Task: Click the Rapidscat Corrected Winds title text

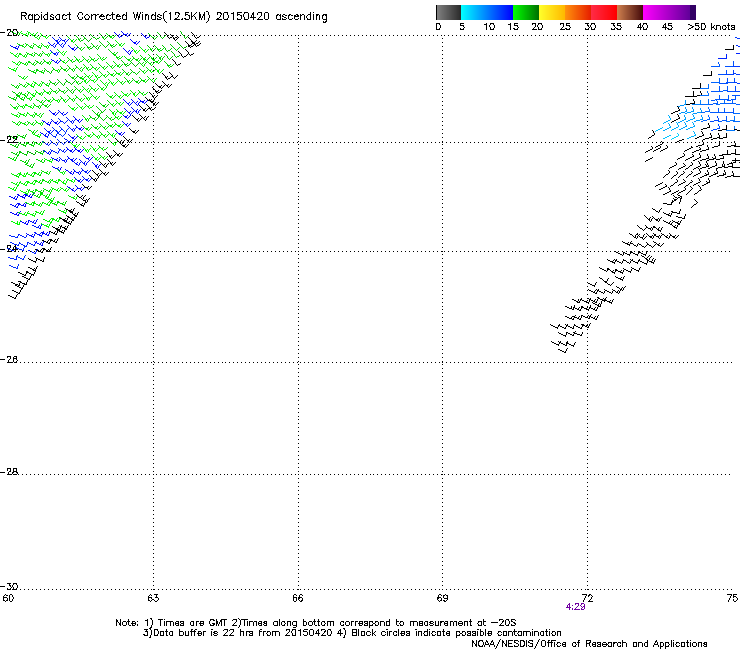Action: pyautogui.click(x=174, y=17)
